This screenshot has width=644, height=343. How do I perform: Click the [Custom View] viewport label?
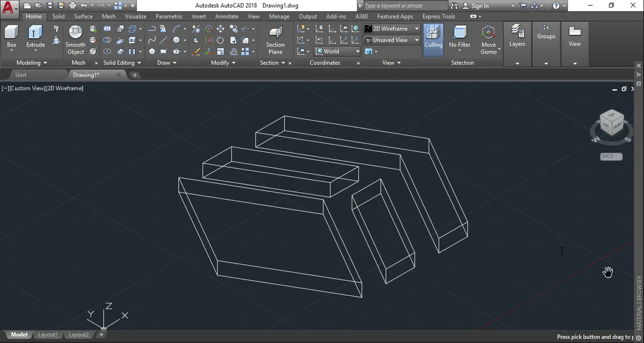coord(27,88)
